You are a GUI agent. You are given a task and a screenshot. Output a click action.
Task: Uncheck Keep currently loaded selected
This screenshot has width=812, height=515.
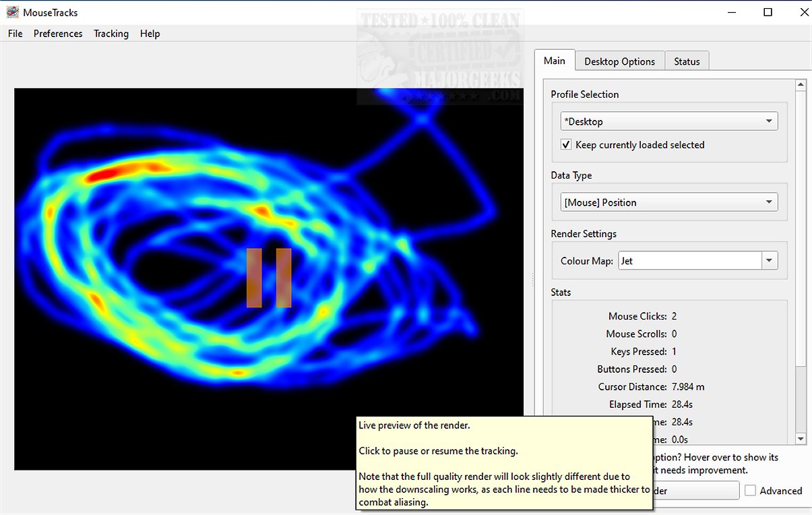click(567, 145)
